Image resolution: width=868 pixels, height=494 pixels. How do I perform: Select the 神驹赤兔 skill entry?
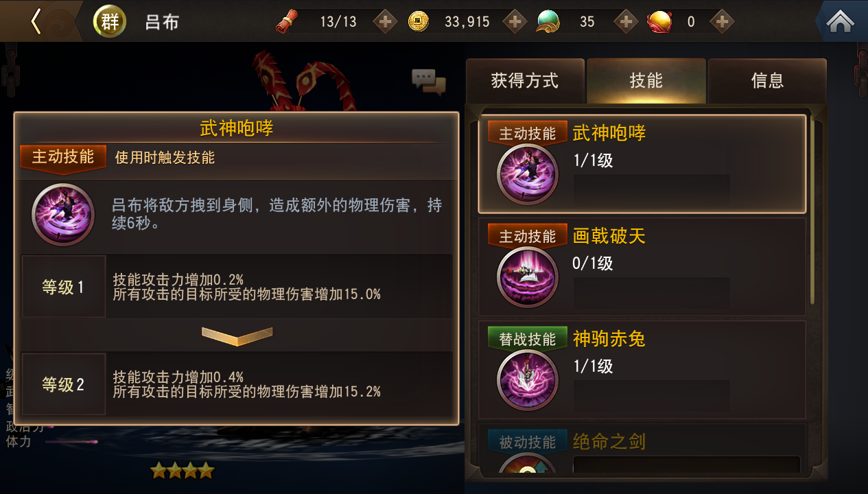(x=642, y=369)
